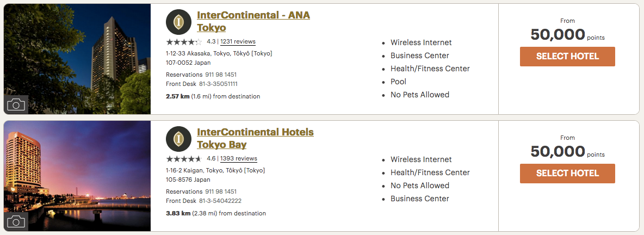Click star rating for Tokyo Bay hotel
The height and width of the screenshot is (235, 644).
tap(184, 159)
